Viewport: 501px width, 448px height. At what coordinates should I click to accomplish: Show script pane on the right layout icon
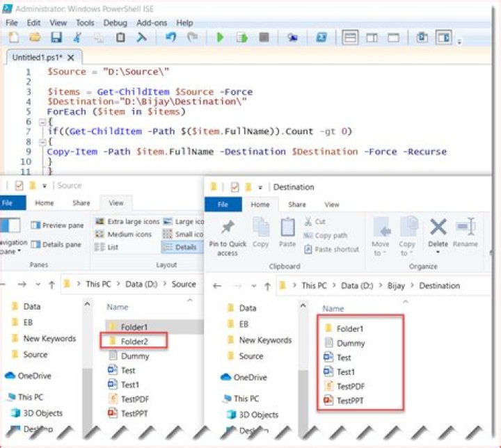372,38
